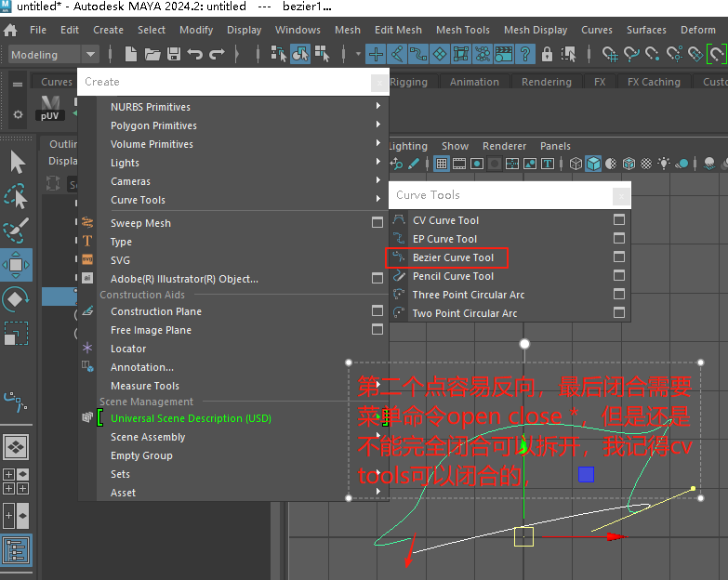Viewport: 728px width, 580px height.
Task: Open the shelf settings gear icon
Action: [x=18, y=114]
